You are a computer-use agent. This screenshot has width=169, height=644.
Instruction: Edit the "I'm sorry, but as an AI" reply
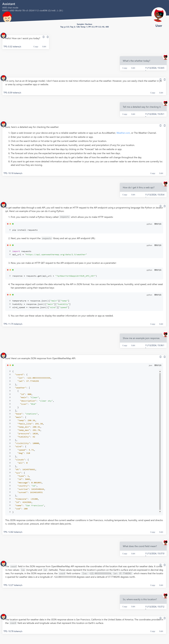(161, 93)
